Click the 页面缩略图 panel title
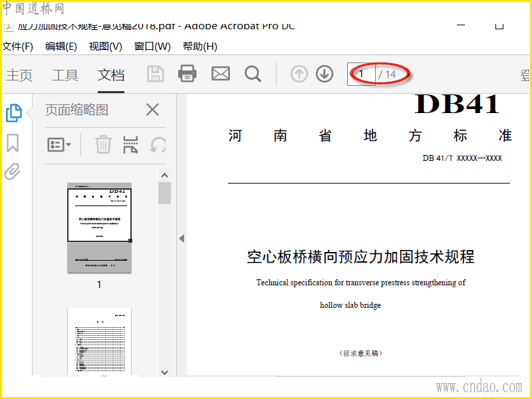 coord(76,110)
